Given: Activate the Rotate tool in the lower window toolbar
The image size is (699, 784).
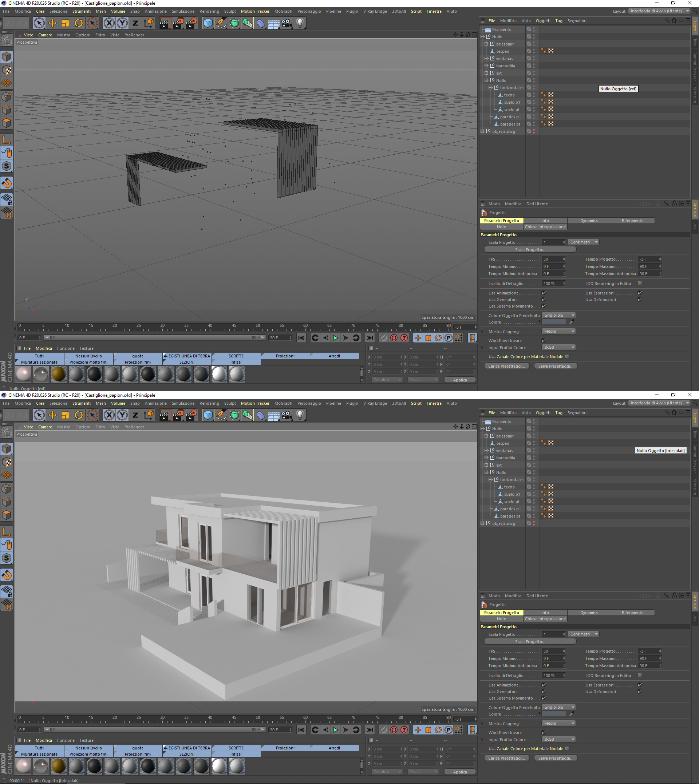Looking at the screenshot, I should click(79, 415).
